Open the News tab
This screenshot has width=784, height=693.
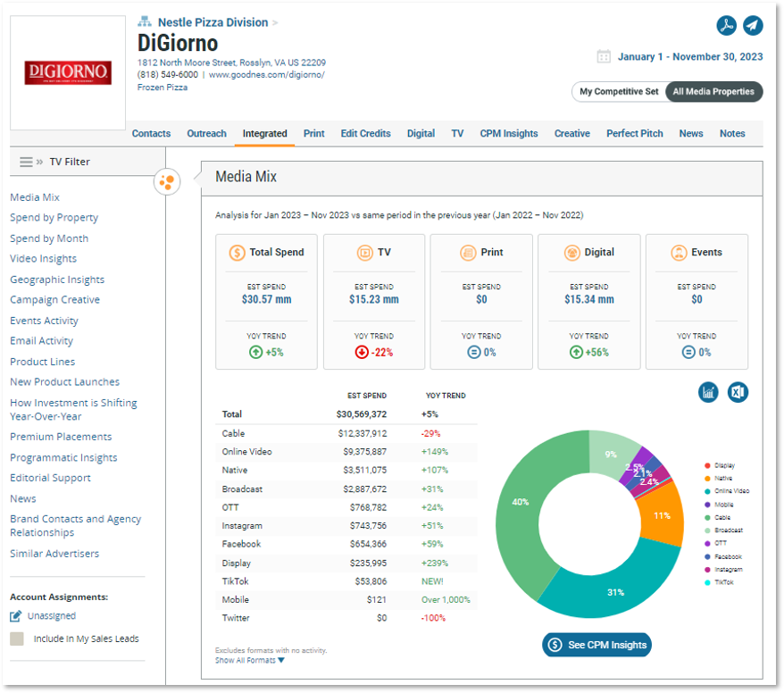click(x=691, y=133)
